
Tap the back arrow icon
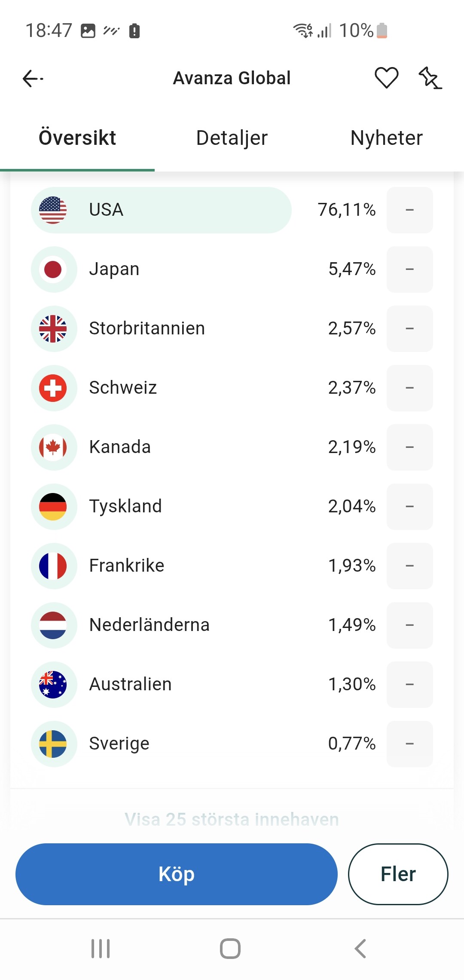point(33,79)
